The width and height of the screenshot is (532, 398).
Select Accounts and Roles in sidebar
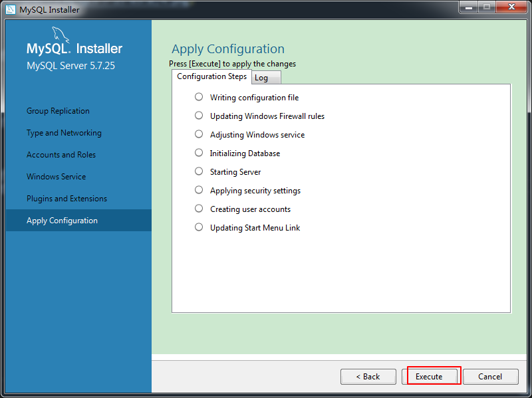(x=61, y=155)
